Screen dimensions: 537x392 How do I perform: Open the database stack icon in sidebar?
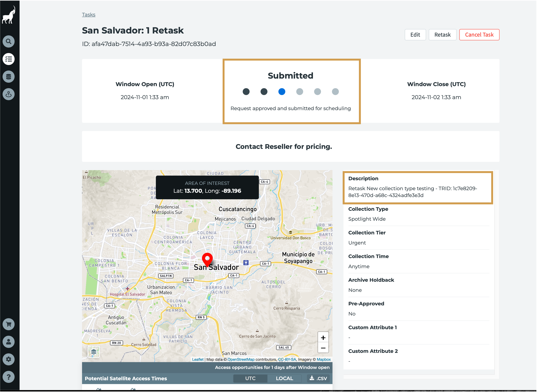[9, 77]
